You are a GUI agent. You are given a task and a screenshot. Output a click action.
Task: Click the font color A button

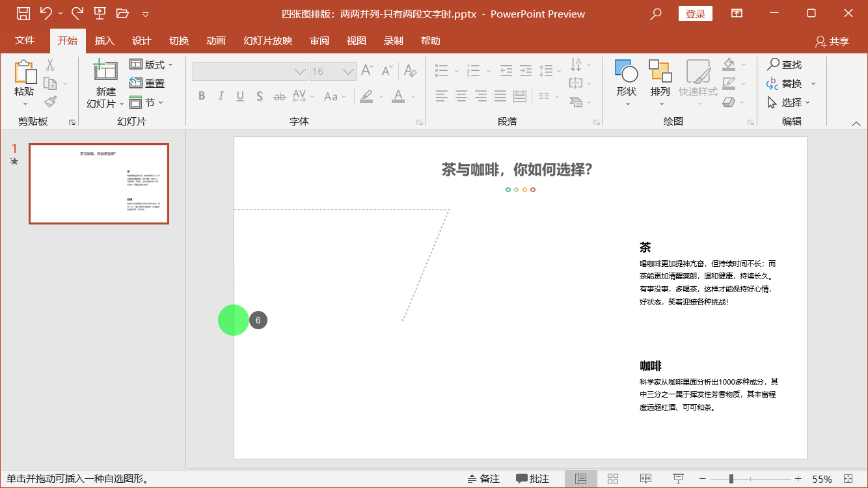pos(398,96)
